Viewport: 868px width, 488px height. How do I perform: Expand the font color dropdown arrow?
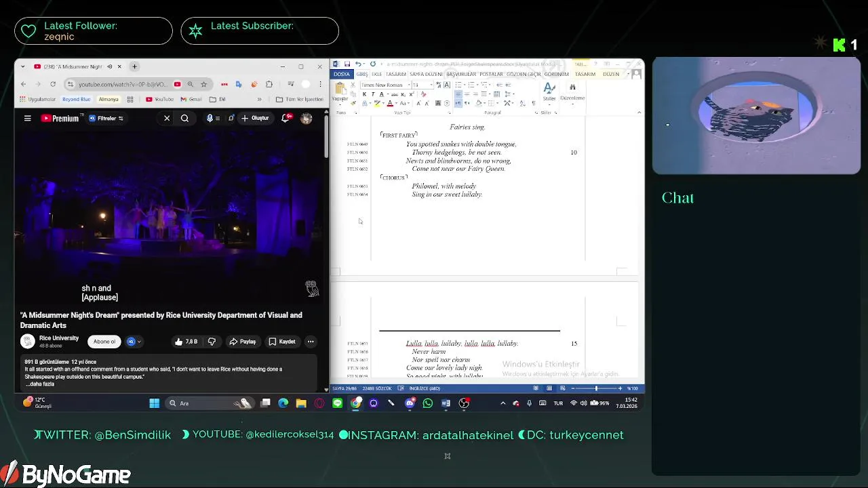coord(396,103)
